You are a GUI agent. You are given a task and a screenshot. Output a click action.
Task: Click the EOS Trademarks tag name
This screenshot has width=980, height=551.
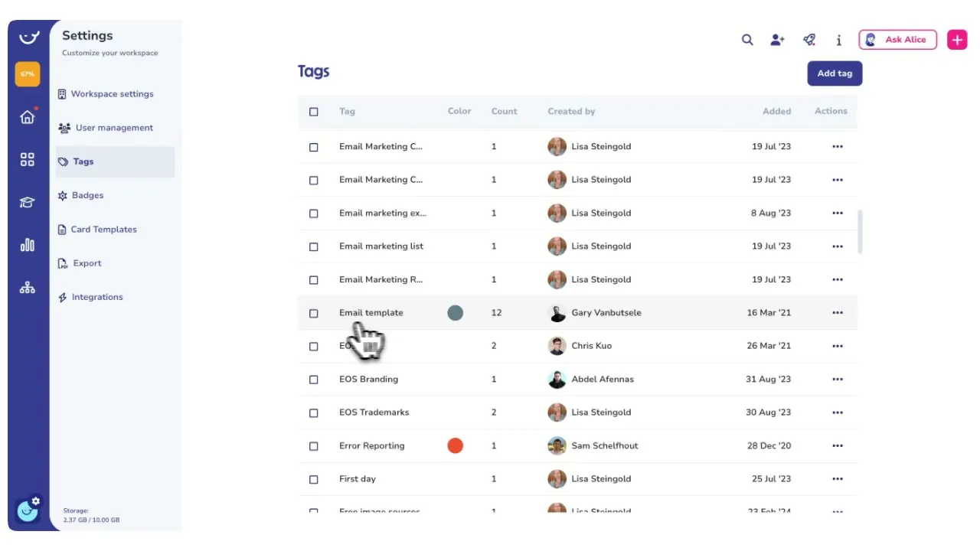click(x=374, y=412)
